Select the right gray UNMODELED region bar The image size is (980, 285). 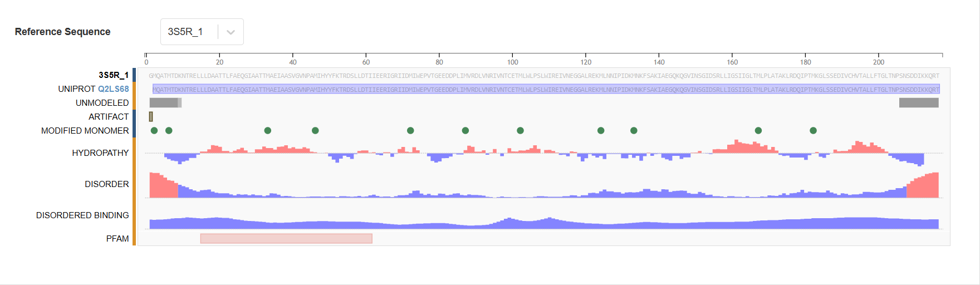tap(919, 103)
